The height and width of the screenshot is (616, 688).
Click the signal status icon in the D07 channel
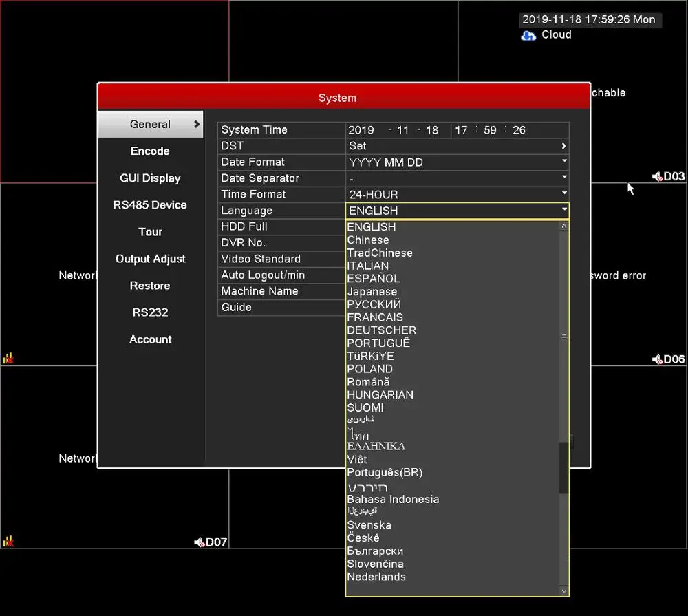click(x=8, y=541)
